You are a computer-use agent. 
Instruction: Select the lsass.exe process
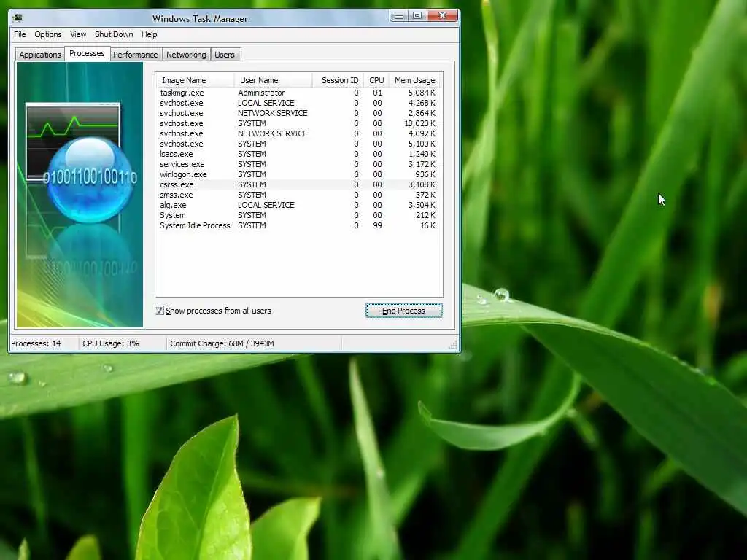click(x=298, y=155)
